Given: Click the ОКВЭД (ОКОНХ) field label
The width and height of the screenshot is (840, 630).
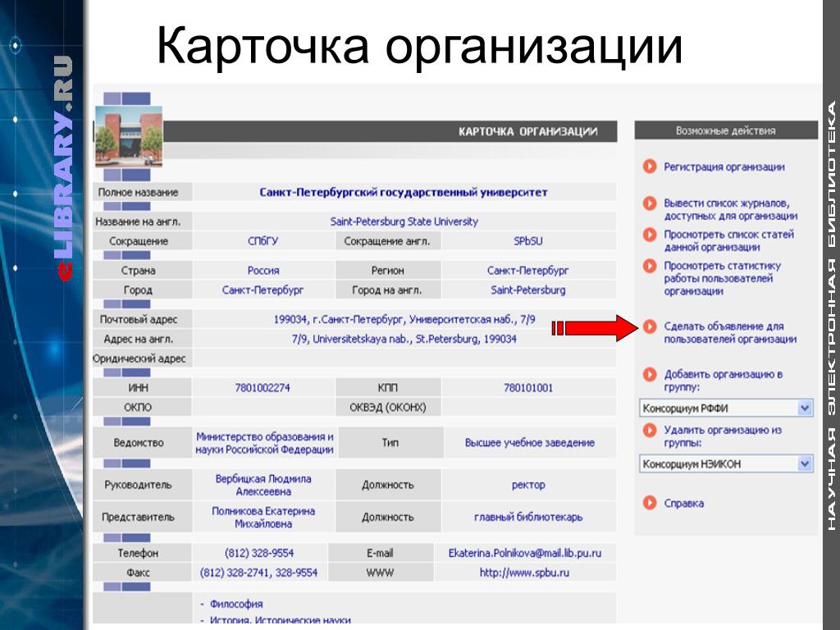Looking at the screenshot, I should click(x=387, y=407).
